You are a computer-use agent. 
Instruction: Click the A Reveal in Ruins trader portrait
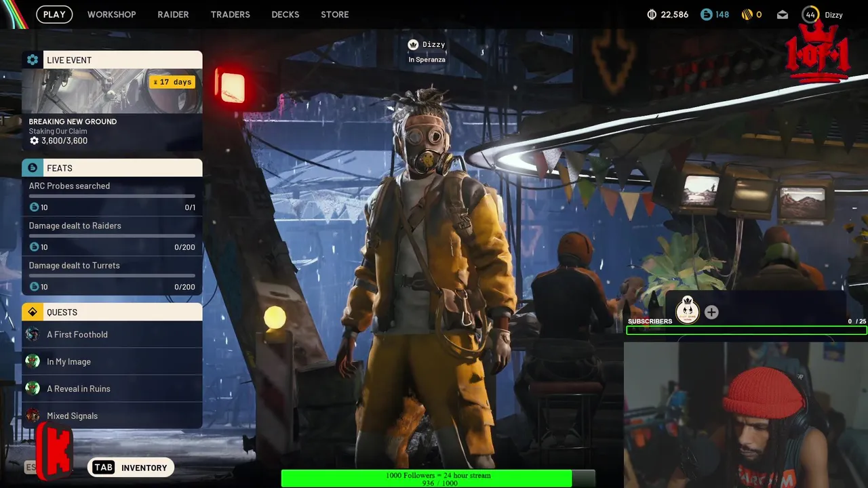pos(33,388)
